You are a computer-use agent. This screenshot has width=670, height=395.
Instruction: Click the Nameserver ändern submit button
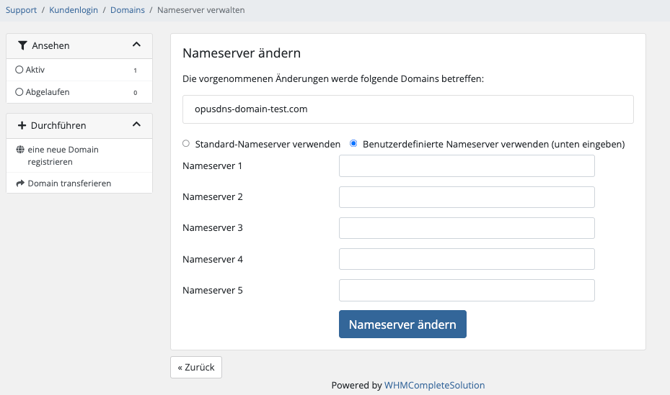pos(403,324)
